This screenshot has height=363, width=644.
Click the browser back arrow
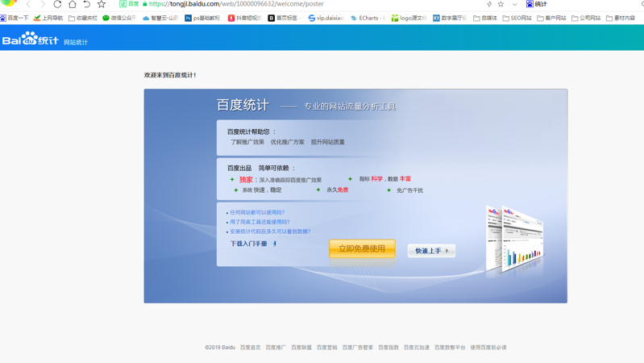(x=28, y=4)
